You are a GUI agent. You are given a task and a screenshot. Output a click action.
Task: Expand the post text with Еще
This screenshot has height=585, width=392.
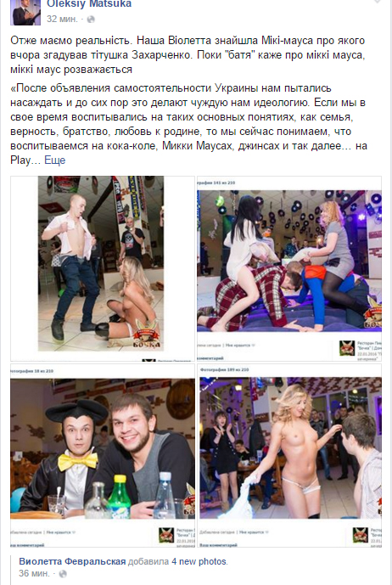point(55,160)
